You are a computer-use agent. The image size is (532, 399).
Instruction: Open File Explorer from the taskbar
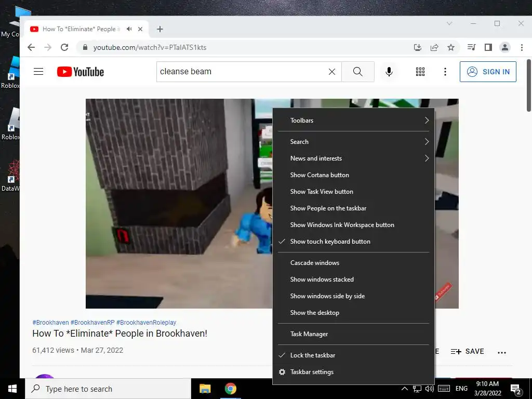pyautogui.click(x=205, y=389)
